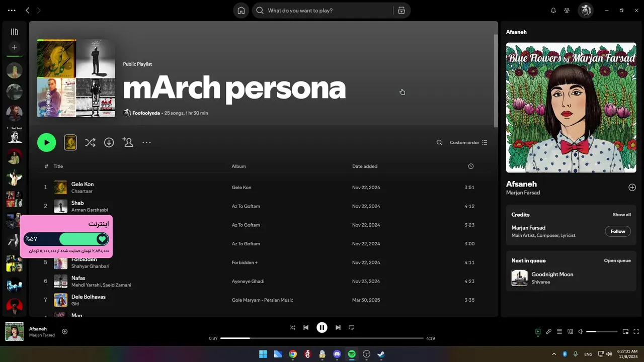Viewport: 644px width, 362px height.
Task: Open Gole Maryam - Persian Music album
Action: pyautogui.click(x=262, y=300)
